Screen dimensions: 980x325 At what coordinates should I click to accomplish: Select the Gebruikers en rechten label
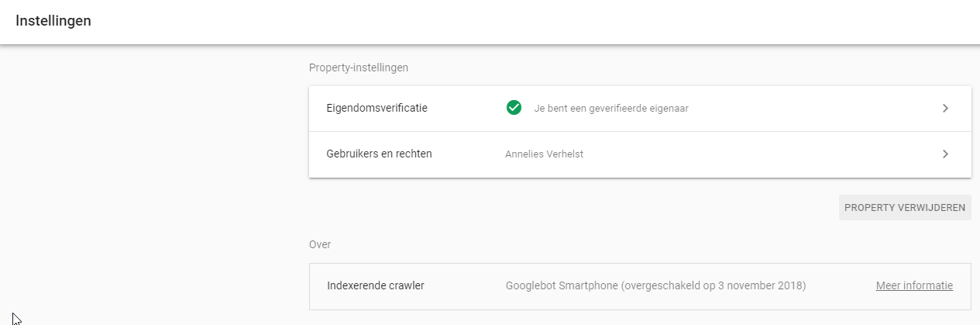click(380, 154)
